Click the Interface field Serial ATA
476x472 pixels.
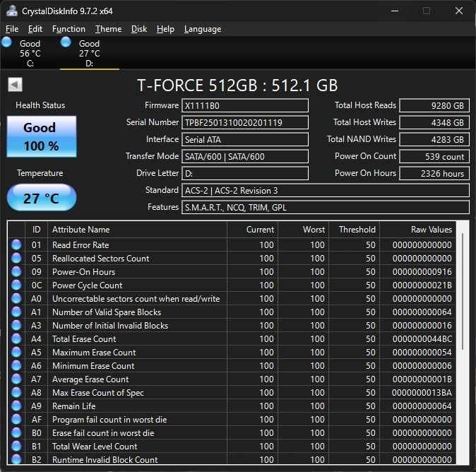coord(245,139)
